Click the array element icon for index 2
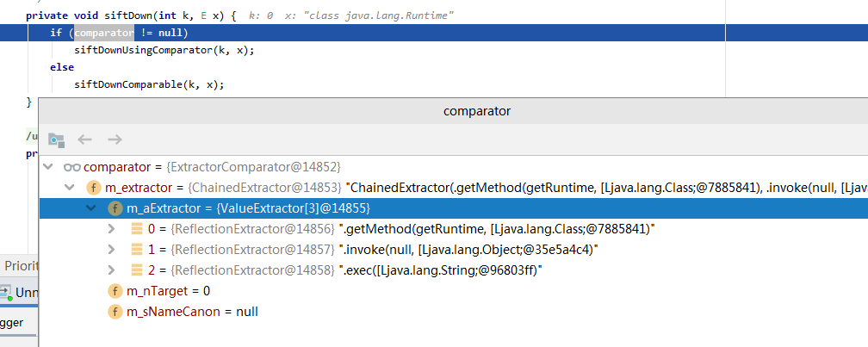The height and width of the screenshot is (347, 868). click(x=137, y=270)
